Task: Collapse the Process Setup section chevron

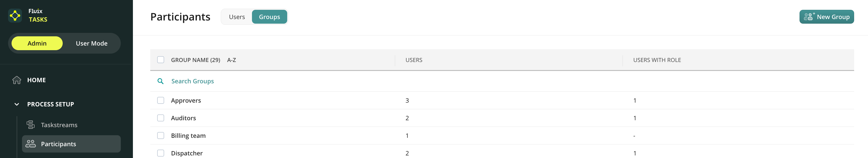Action: 16,104
